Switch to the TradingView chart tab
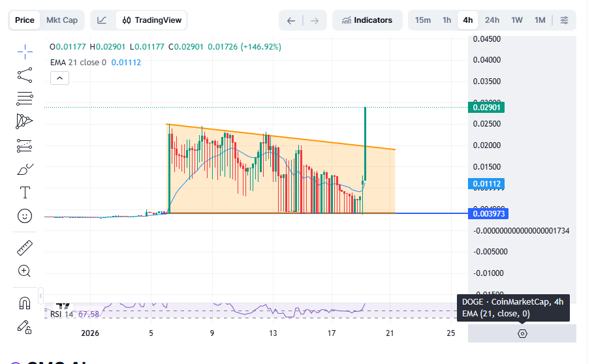 tap(152, 20)
